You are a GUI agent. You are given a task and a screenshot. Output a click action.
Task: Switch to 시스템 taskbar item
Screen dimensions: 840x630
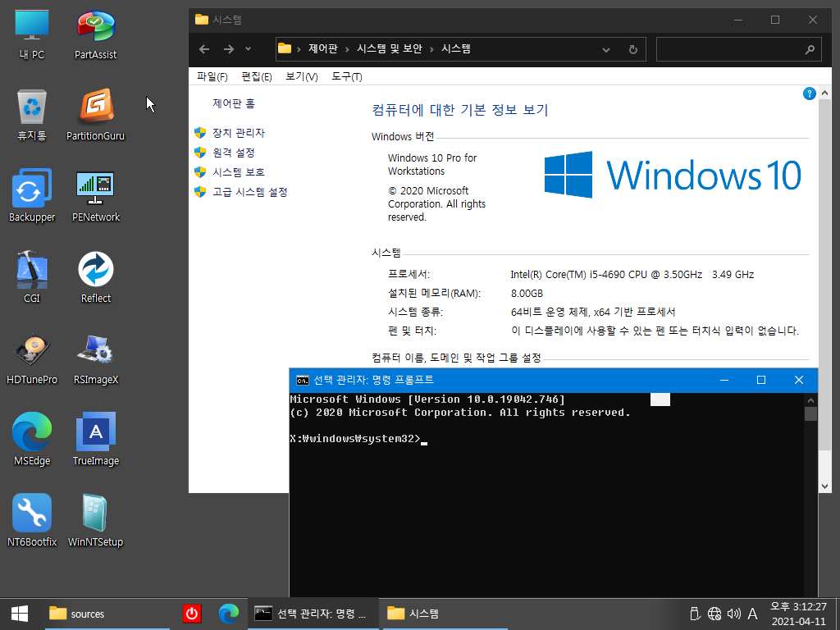[444, 614]
